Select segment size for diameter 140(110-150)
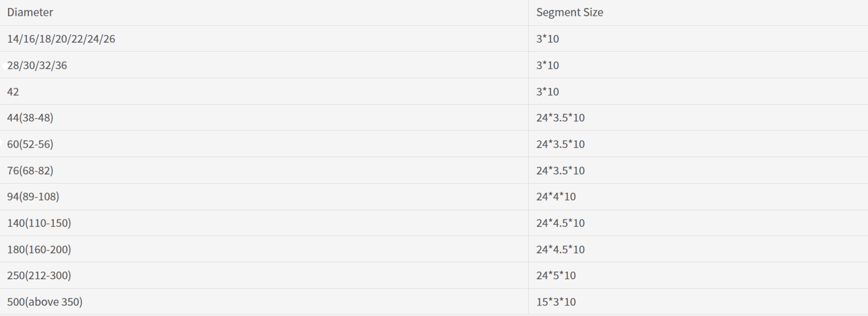Image resolution: width=868 pixels, height=316 pixels. point(560,223)
